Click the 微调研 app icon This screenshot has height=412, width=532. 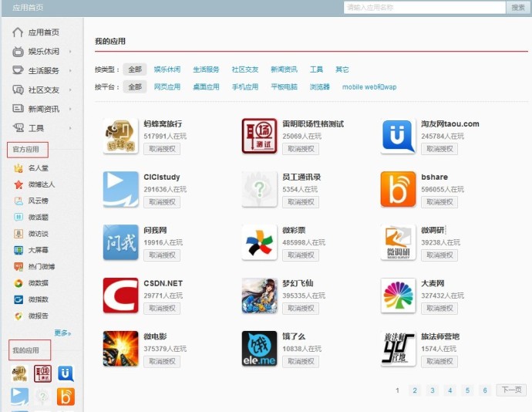click(x=398, y=242)
